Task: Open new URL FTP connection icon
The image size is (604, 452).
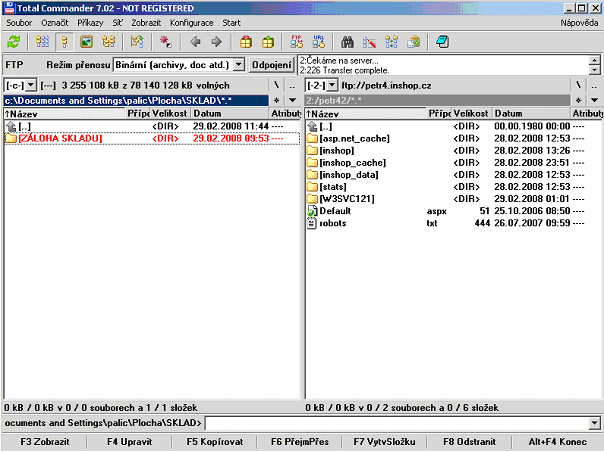Action: click(319, 42)
